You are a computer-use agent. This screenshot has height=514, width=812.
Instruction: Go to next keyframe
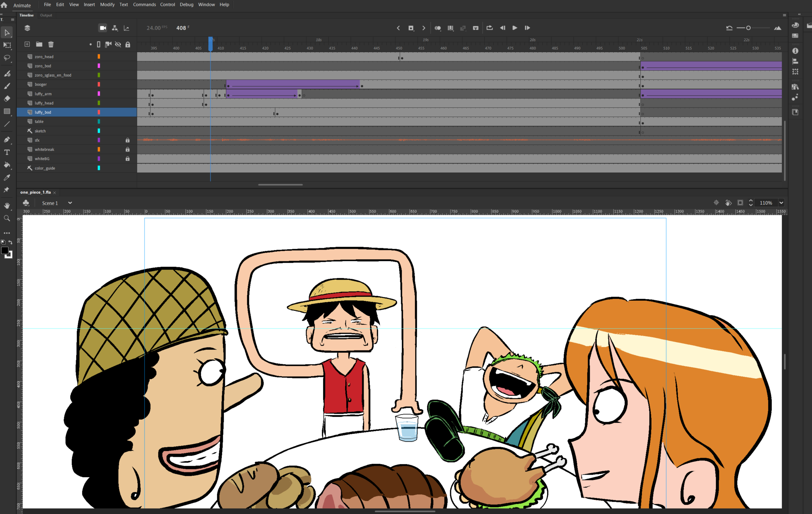[x=423, y=28]
